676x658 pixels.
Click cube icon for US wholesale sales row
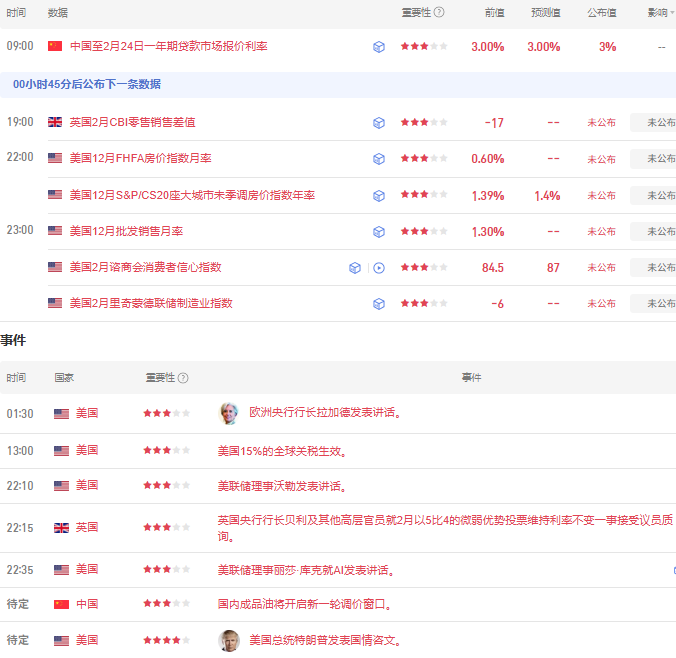pos(379,232)
